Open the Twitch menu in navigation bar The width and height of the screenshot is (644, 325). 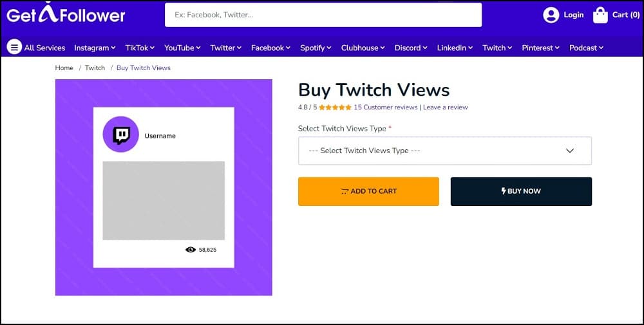tap(497, 48)
